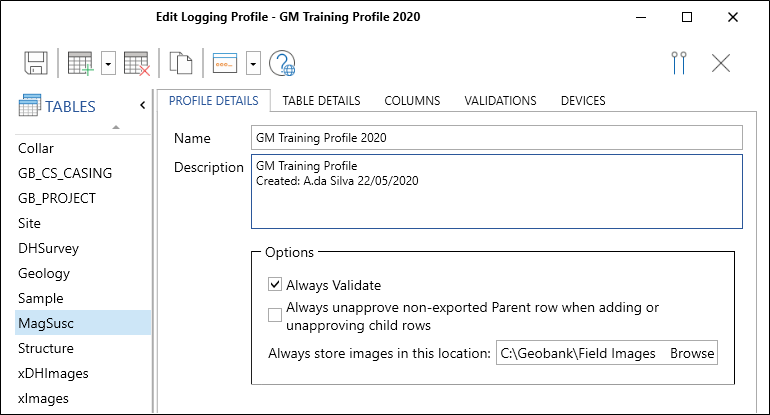
Task: Close the window with the title bar X
Action: pos(733,17)
